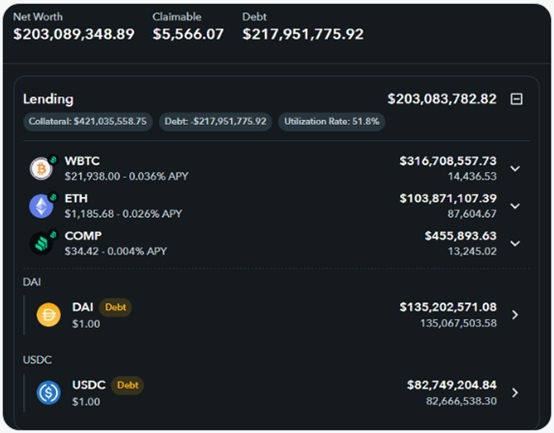Click the Lending section heading
The image size is (554, 433).
[48, 99]
